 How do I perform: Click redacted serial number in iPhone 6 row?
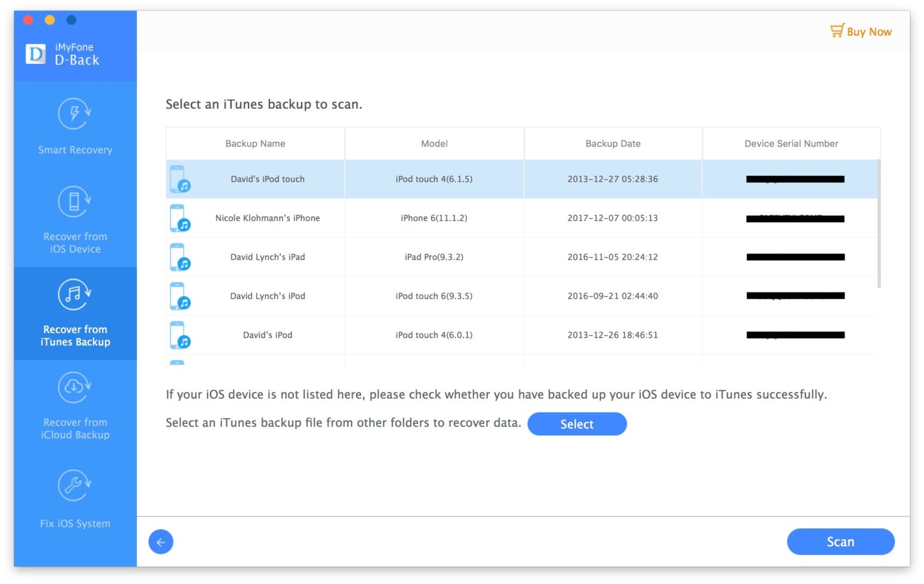(x=795, y=218)
